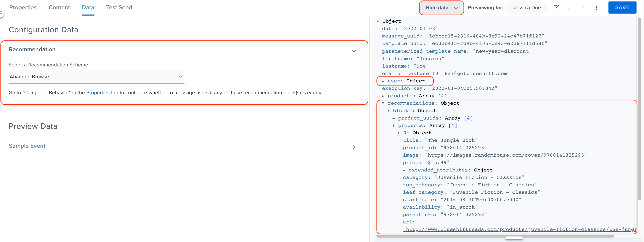Go to next preview user arrow
This screenshot has width=644, height=242.
point(582,8)
